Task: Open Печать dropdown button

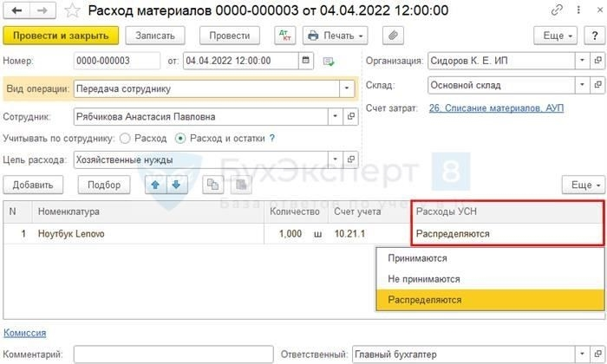Action: [x=336, y=36]
